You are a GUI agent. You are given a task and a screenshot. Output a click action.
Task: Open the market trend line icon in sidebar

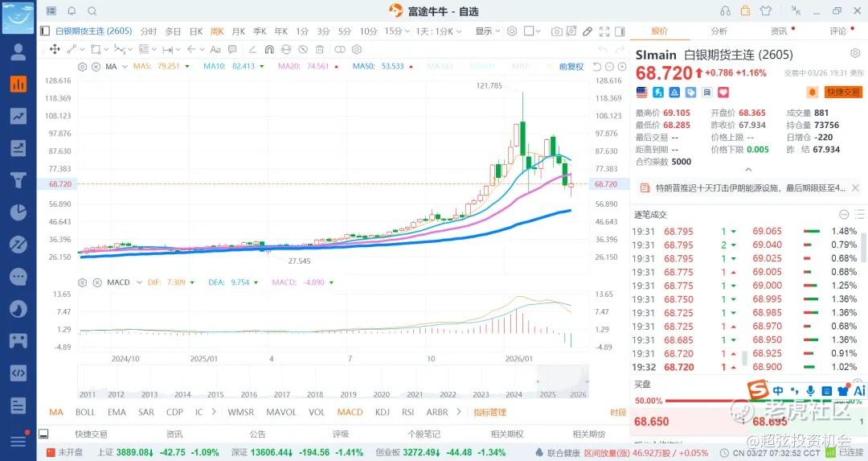click(x=18, y=116)
